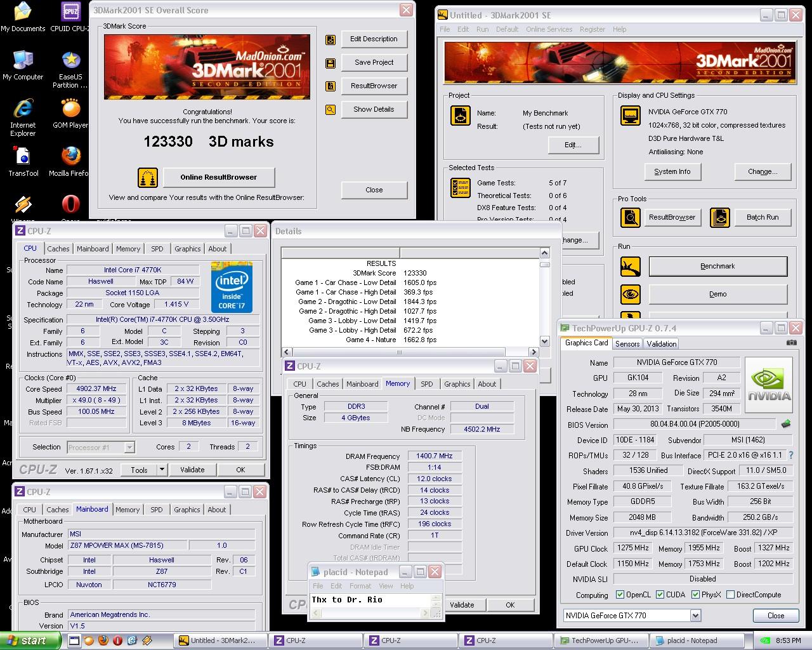
Task: Toggle OpenCL checkbox in GPU-Z
Action: 620,595
